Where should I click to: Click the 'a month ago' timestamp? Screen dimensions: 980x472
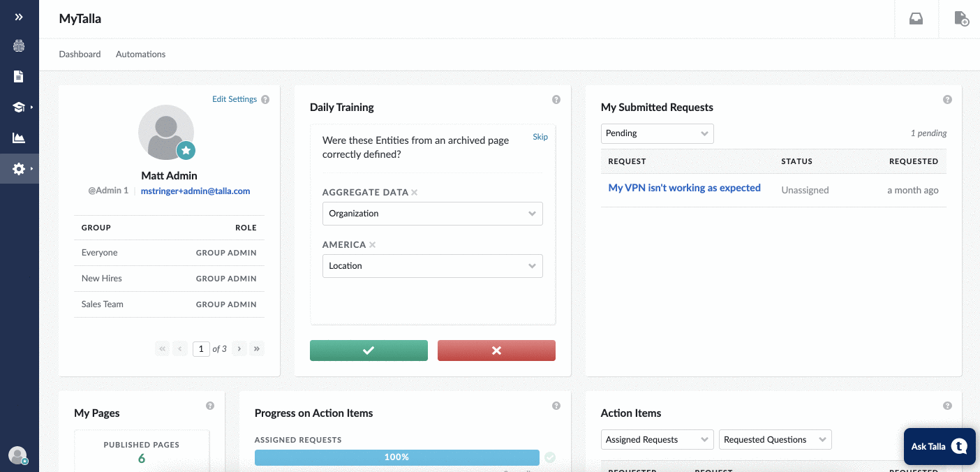tap(913, 190)
